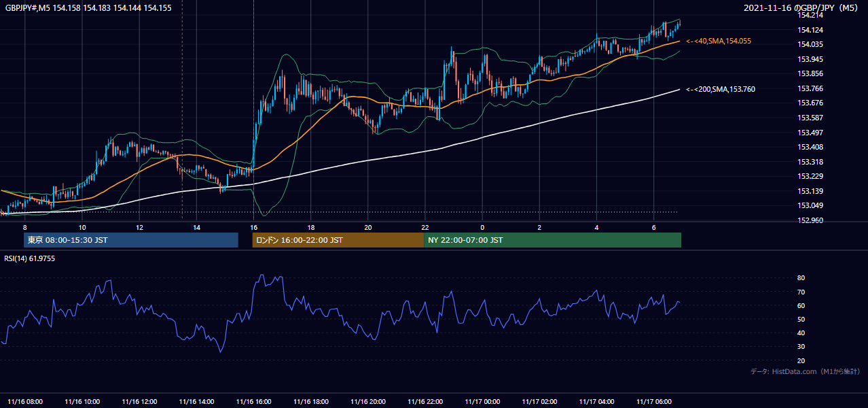The image size is (868, 408).
Task: Click the price axis value 152.960
Action: click(810, 220)
